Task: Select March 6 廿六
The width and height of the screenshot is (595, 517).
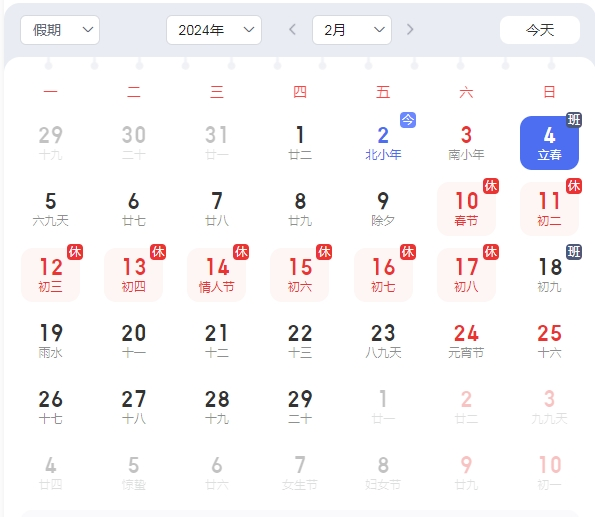Action: point(217,473)
